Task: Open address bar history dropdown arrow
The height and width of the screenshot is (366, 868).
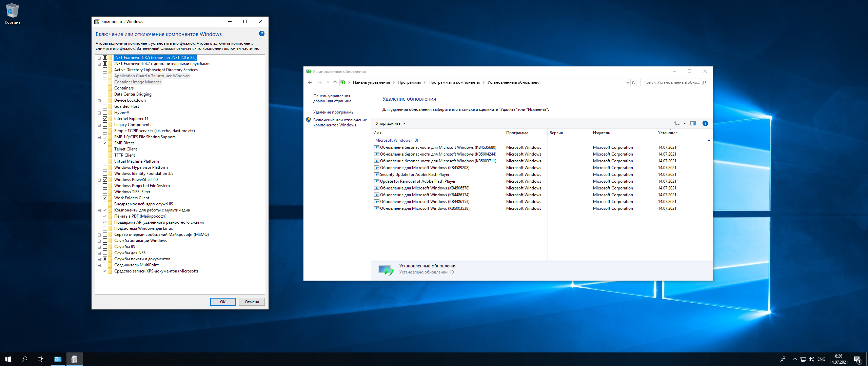Action: pyautogui.click(x=628, y=82)
